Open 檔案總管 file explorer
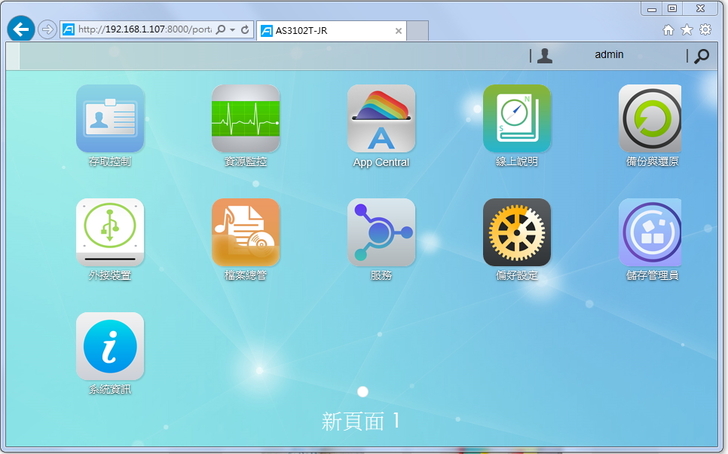 click(245, 232)
